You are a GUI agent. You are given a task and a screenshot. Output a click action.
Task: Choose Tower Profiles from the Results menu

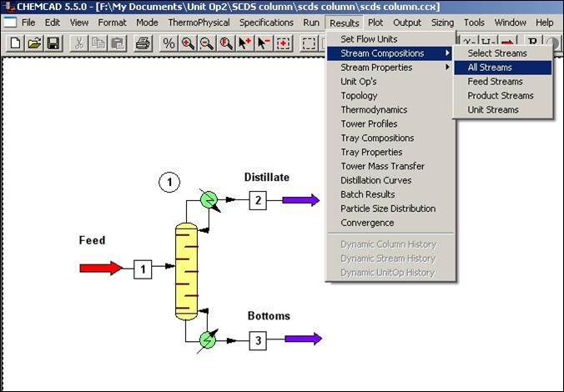pos(390,123)
